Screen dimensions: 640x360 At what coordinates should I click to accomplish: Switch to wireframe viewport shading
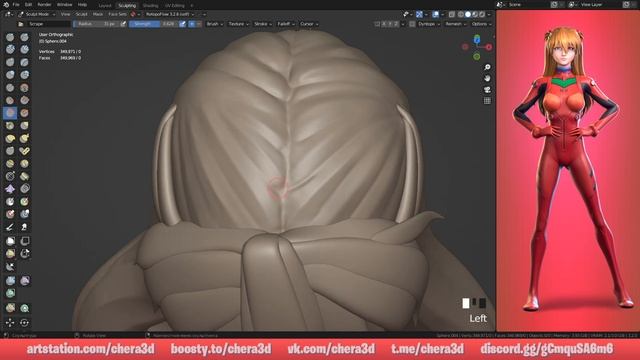tap(461, 14)
